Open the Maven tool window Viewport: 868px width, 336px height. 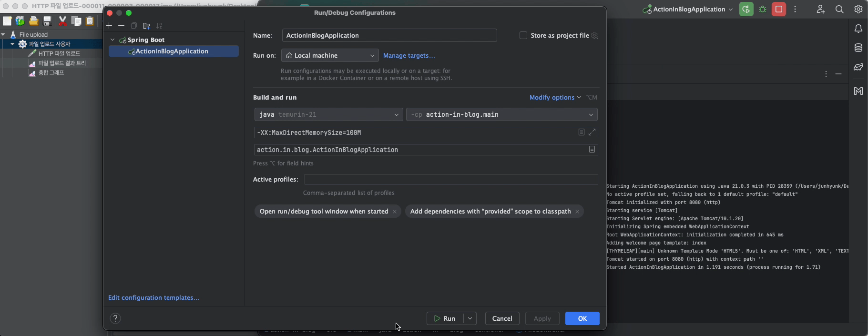tap(858, 91)
